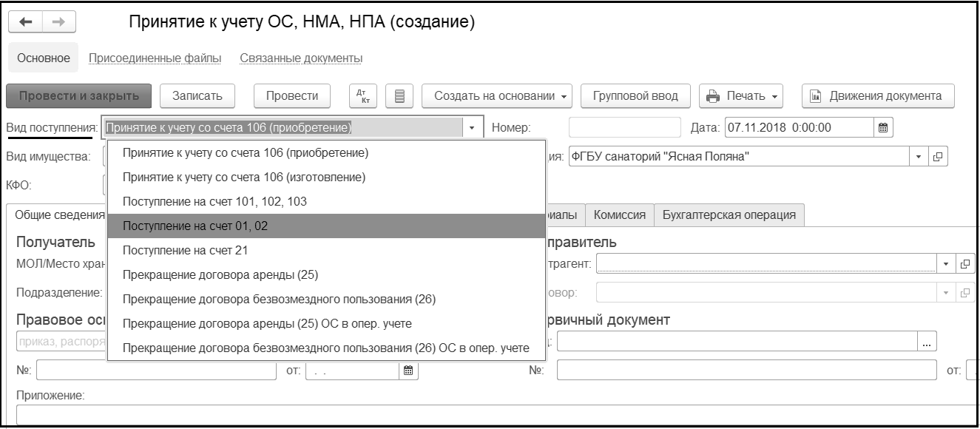Click into the Номер input field

(x=624, y=127)
